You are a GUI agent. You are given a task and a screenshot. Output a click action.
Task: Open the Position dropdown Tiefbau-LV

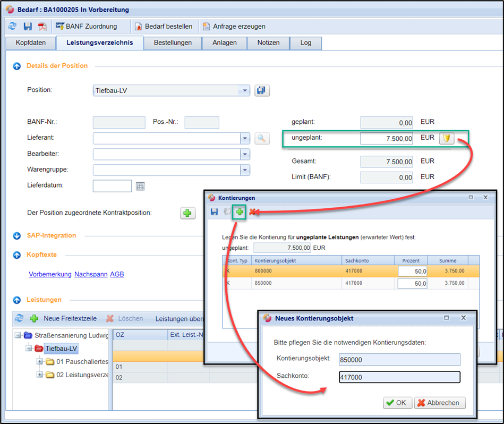[245, 91]
